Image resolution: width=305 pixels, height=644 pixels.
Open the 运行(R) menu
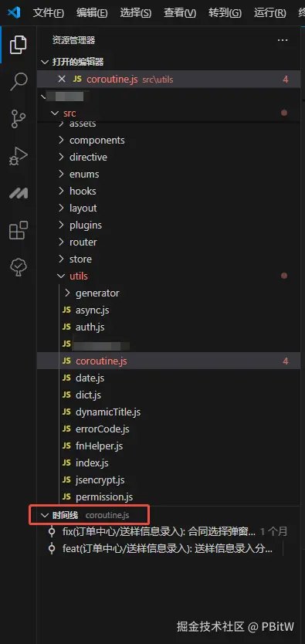coord(269,12)
